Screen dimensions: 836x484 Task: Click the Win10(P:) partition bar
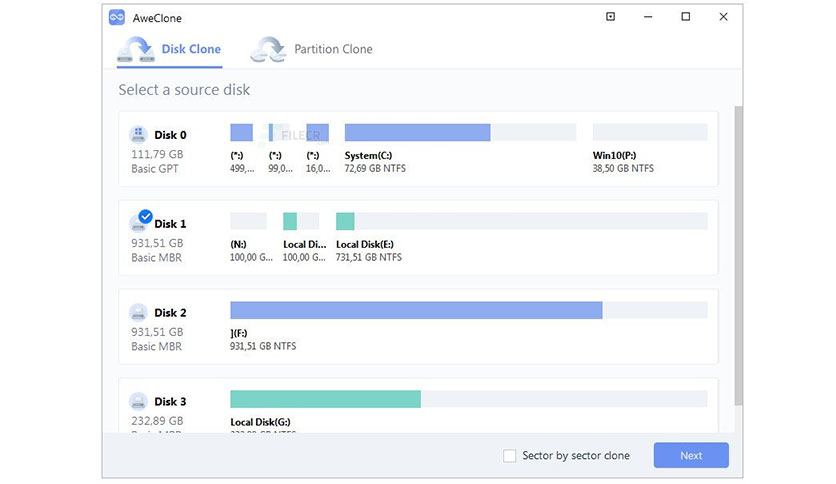(x=650, y=132)
